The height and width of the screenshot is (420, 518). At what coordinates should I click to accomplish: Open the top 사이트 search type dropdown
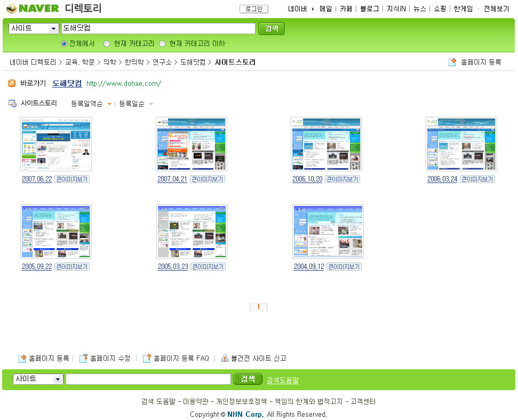(x=53, y=29)
